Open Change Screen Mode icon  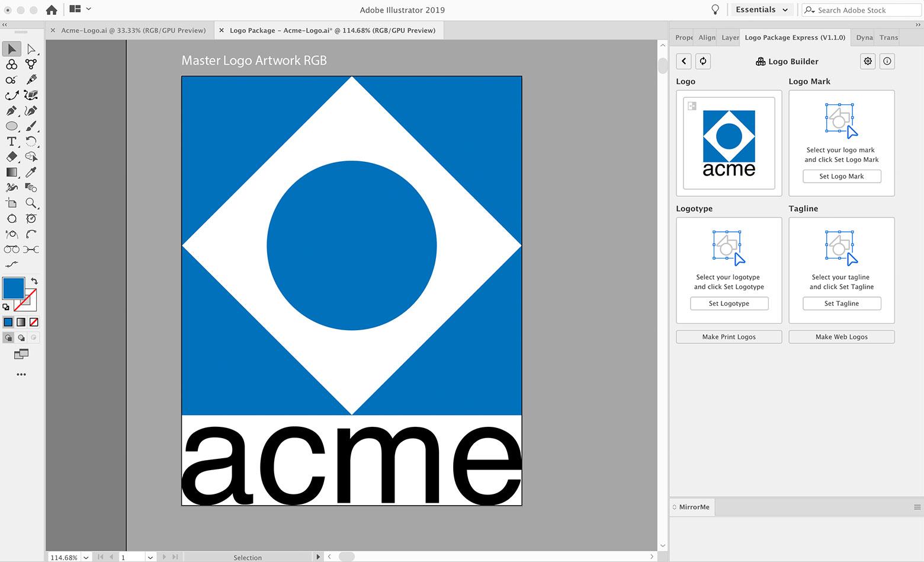click(x=21, y=354)
